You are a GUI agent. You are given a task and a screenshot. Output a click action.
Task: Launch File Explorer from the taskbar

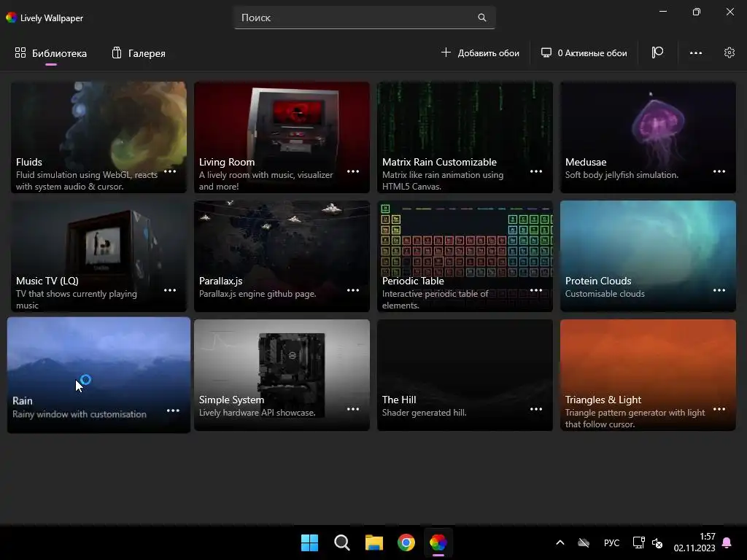point(374,542)
